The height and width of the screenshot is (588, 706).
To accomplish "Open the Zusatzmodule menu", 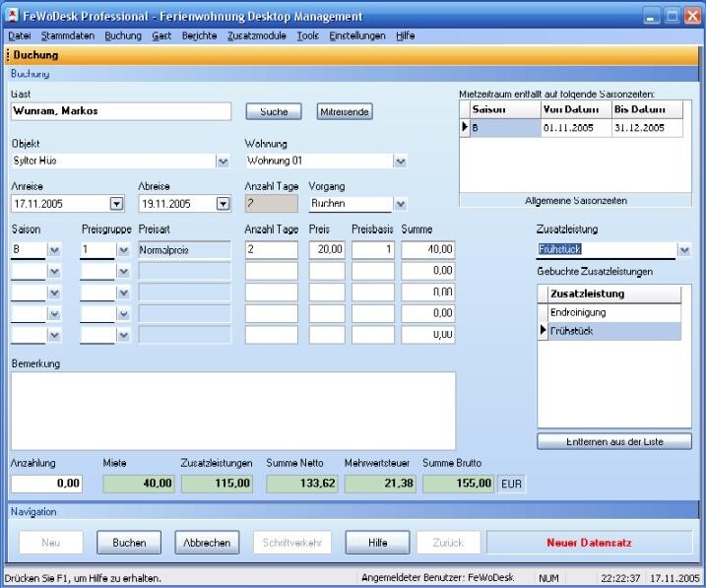I will 257,36.
